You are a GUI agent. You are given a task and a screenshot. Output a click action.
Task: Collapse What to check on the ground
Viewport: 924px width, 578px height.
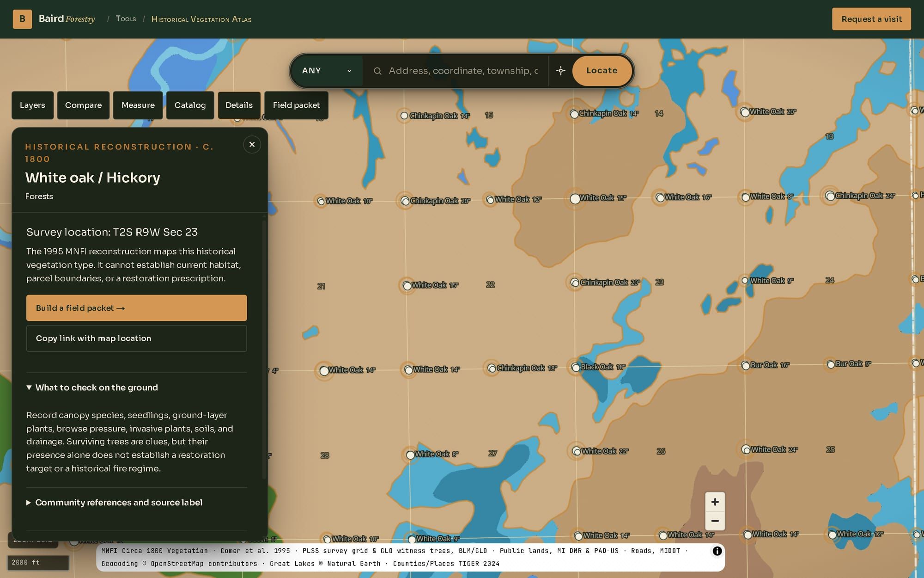pyautogui.click(x=92, y=387)
